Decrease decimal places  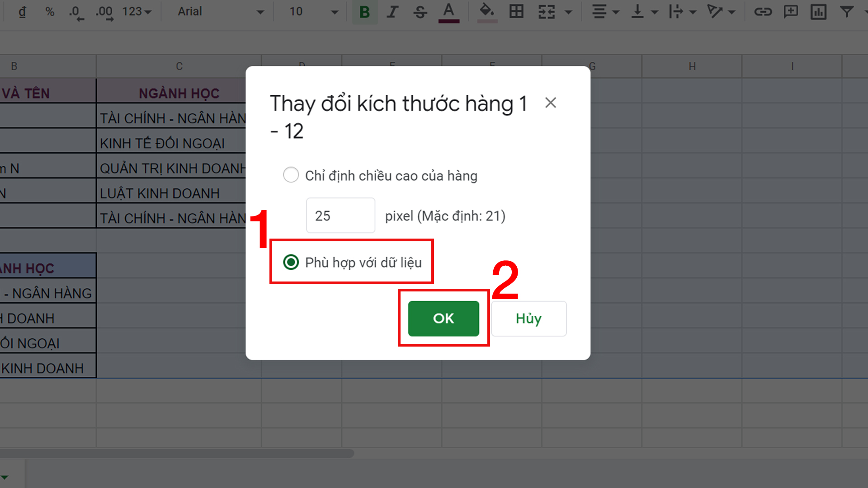click(x=76, y=12)
